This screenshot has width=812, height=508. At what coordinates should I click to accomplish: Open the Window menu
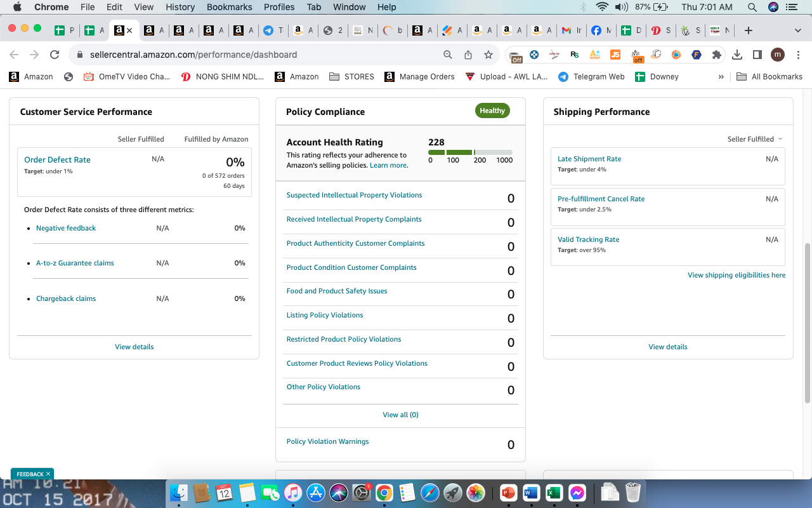coord(350,7)
